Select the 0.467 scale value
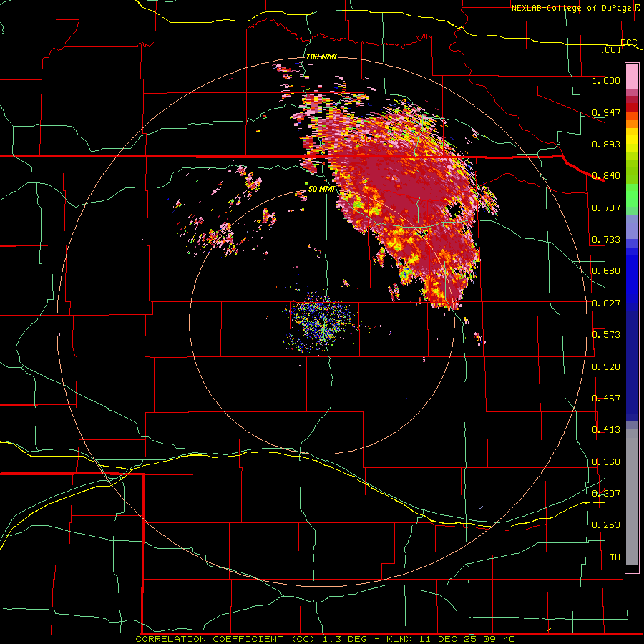Viewport: 644px width, 644px height. (606, 399)
